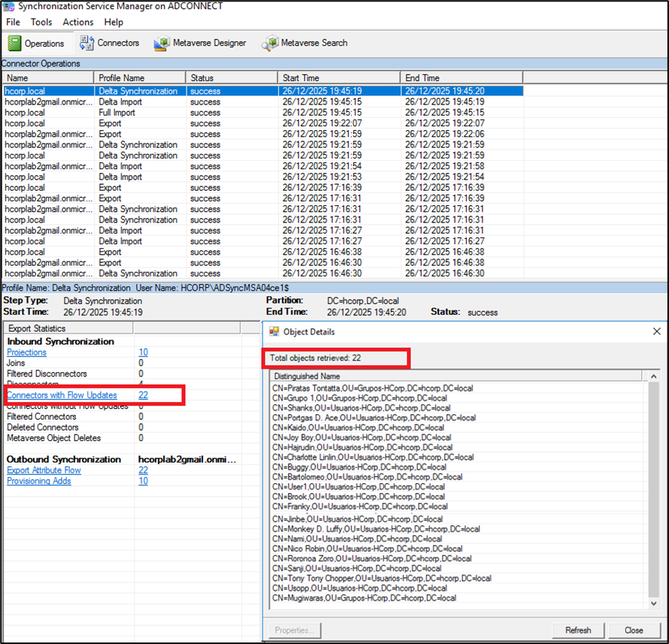The height and width of the screenshot is (644, 669).
Task: Click the Projections link
Action: (x=26, y=352)
